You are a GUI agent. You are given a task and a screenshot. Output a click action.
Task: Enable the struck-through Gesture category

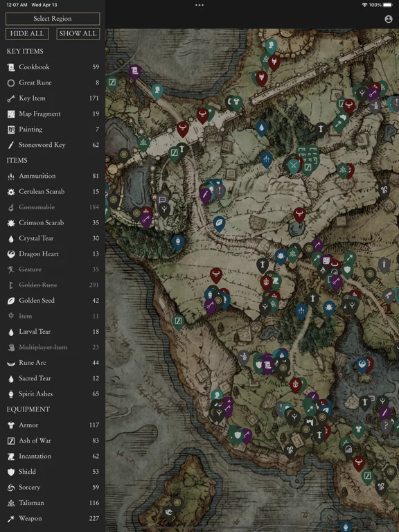pyautogui.click(x=53, y=269)
